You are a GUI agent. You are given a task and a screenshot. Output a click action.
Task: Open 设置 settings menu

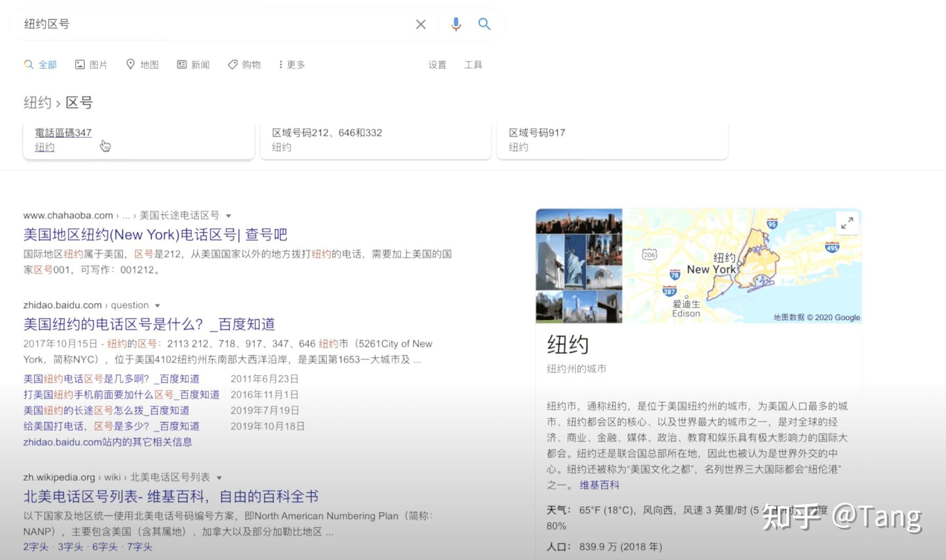(437, 65)
